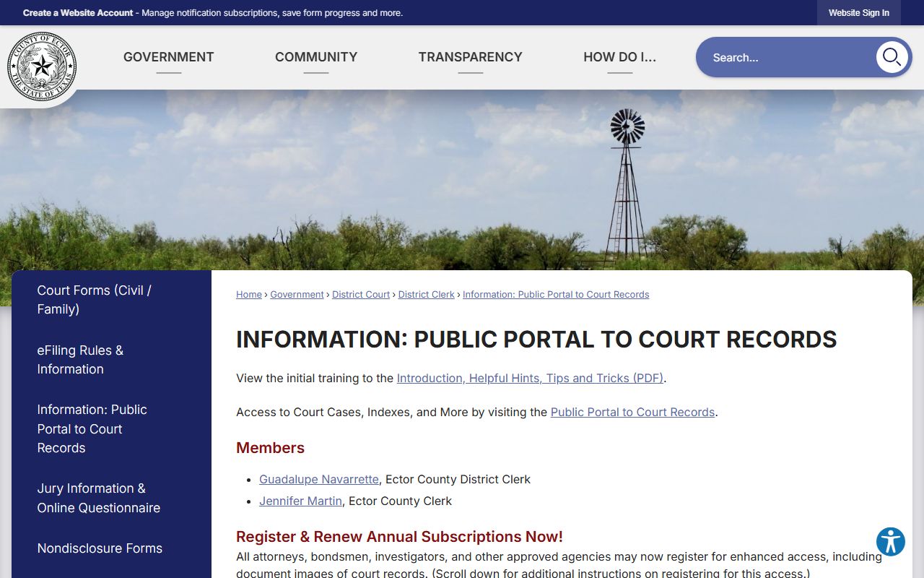Select eFiling Rules & Information sidebar item
924x578 pixels.
(111, 360)
